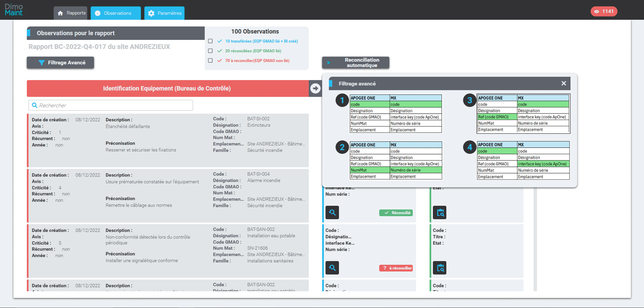The image size is (644, 308).
Task: Select the equipment code BAT-SI-004
Action: (259, 174)
